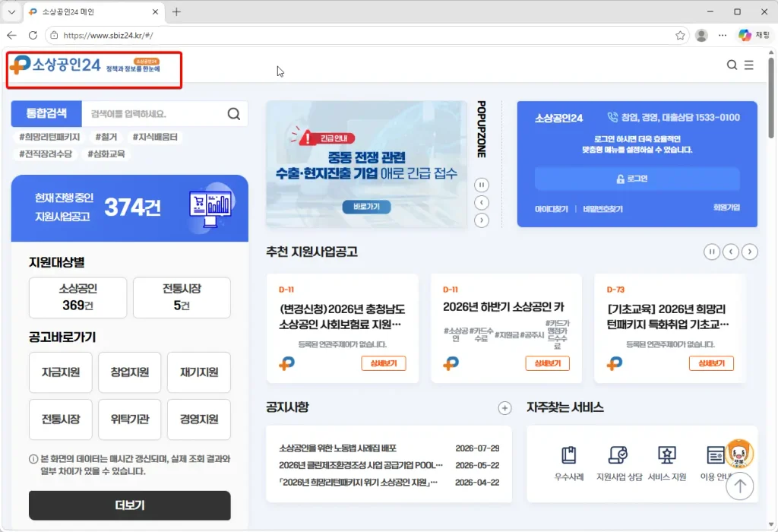778x532 pixels.
Task: Click the 중동 전쟁 관련 banner image
Action: (x=367, y=164)
